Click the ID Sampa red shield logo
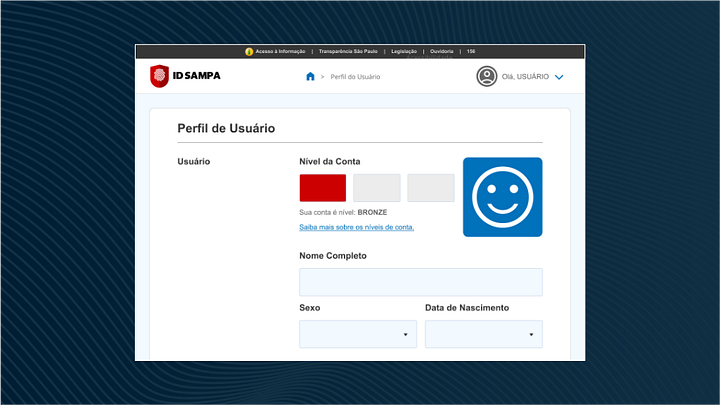The height and width of the screenshot is (405, 720). coord(159,76)
